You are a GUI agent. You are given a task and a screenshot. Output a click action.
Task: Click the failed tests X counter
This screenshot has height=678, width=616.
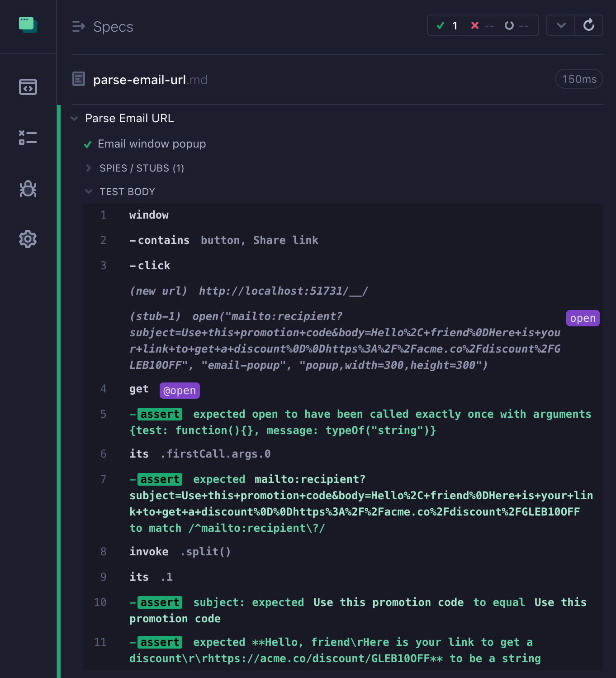click(482, 26)
